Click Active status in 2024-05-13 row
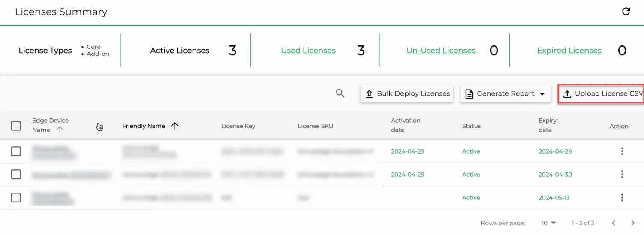Screen dimensions: 644x235 (x=471, y=198)
